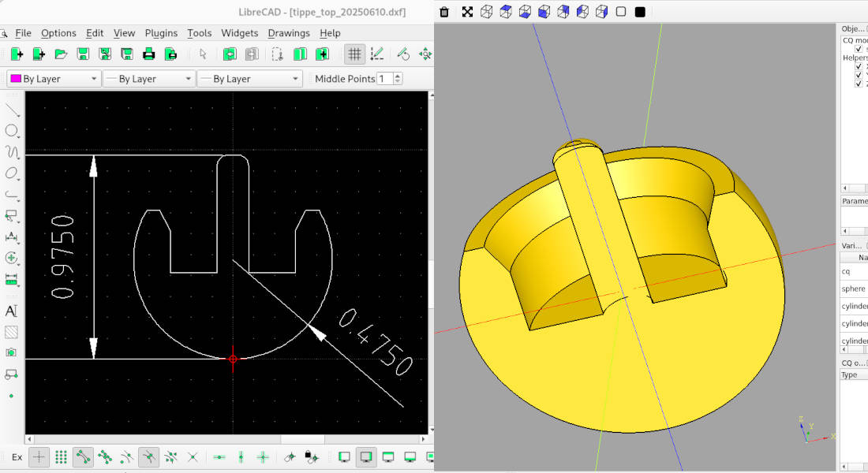Click the New From Template icon
868x473 pixels.
point(39,54)
